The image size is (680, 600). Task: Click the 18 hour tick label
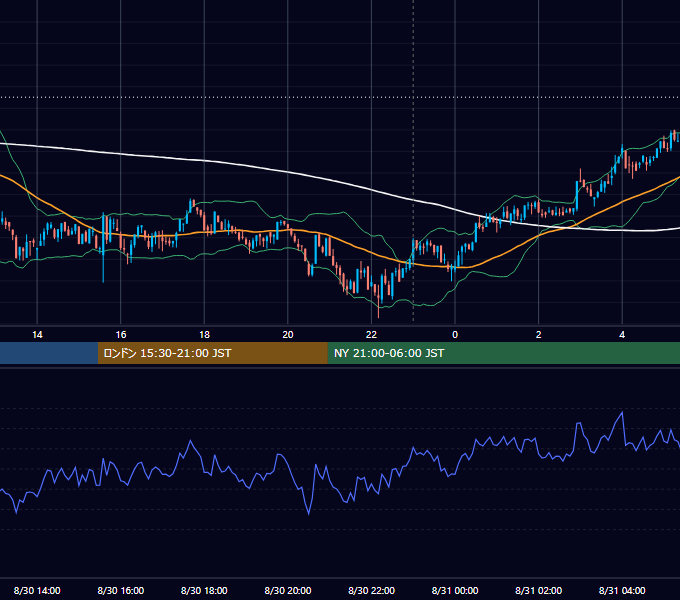click(204, 335)
